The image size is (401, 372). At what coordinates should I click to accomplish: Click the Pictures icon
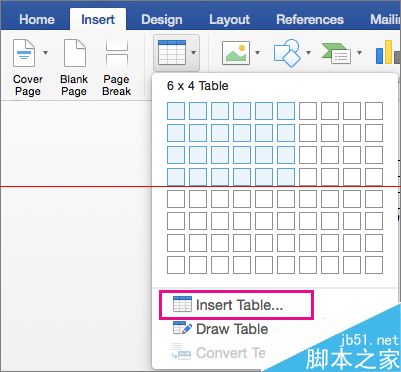tap(236, 53)
